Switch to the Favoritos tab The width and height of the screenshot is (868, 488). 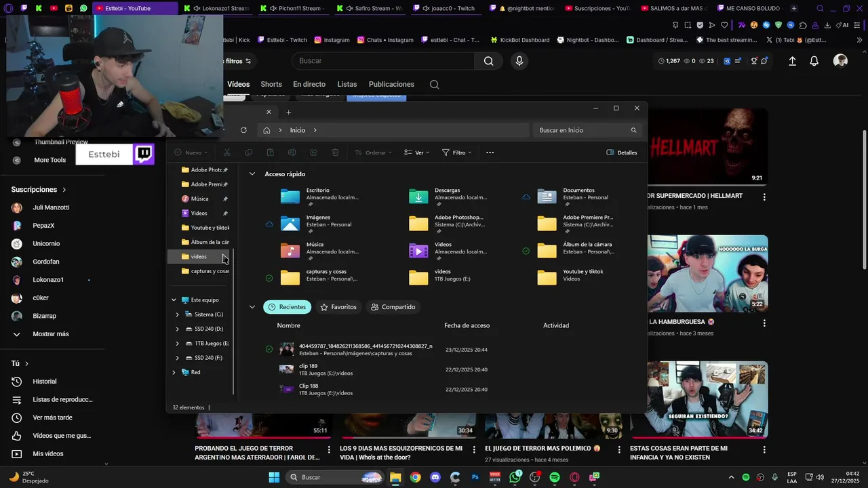[x=338, y=307]
